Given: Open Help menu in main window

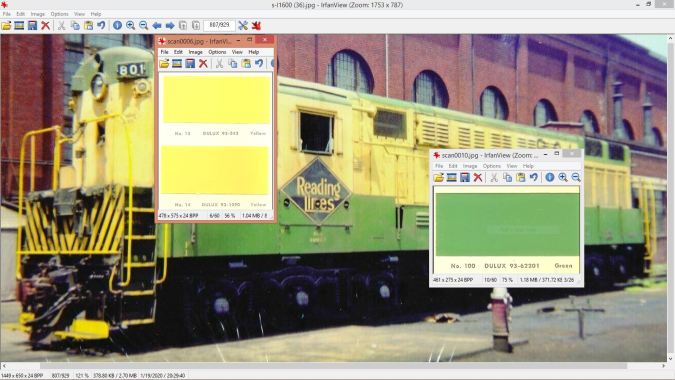Looking at the screenshot, I should [96, 14].
